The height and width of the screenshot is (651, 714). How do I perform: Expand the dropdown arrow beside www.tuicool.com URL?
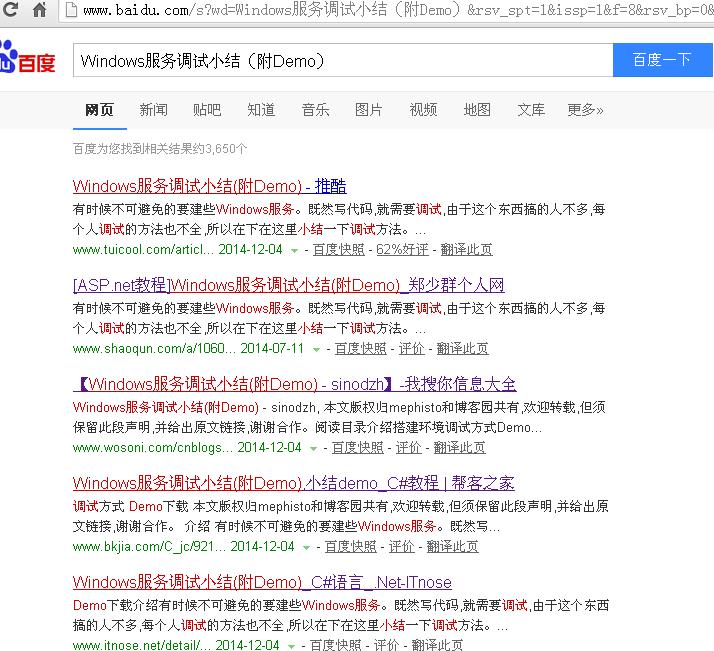coord(295,250)
